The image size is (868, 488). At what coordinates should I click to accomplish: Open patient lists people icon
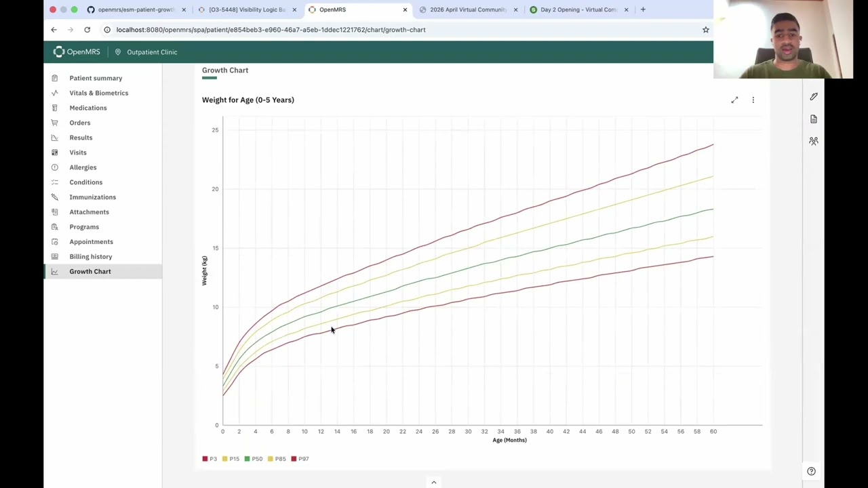tap(814, 141)
